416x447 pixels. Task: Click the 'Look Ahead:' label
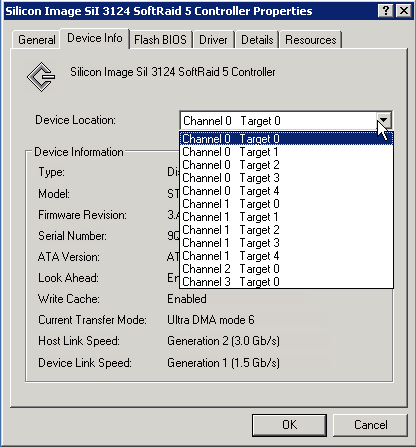pos(68,278)
